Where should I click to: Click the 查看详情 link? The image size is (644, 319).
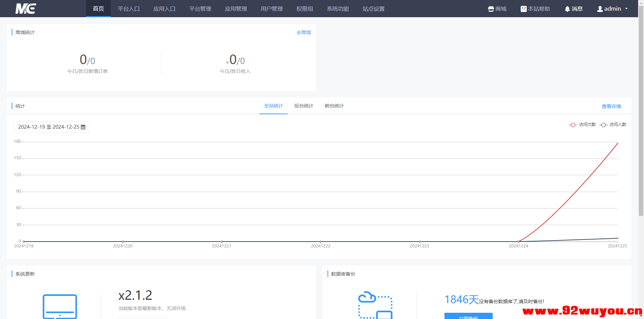611,106
